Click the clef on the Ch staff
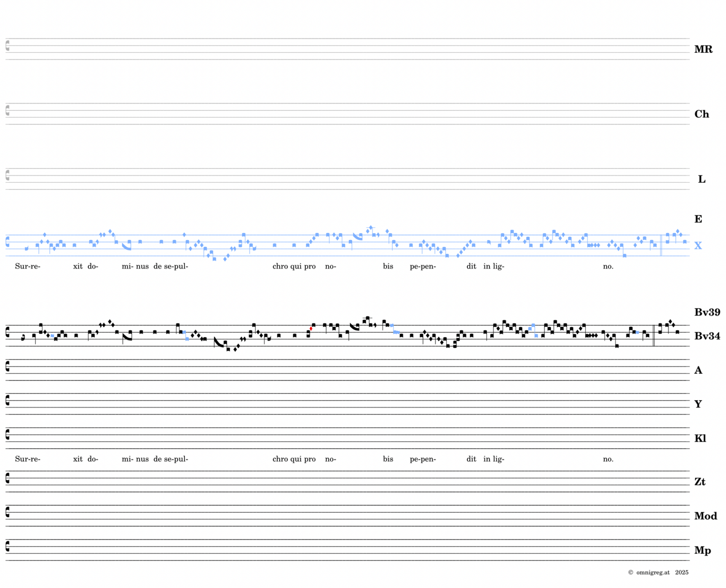The image size is (726, 588). pos(8,110)
